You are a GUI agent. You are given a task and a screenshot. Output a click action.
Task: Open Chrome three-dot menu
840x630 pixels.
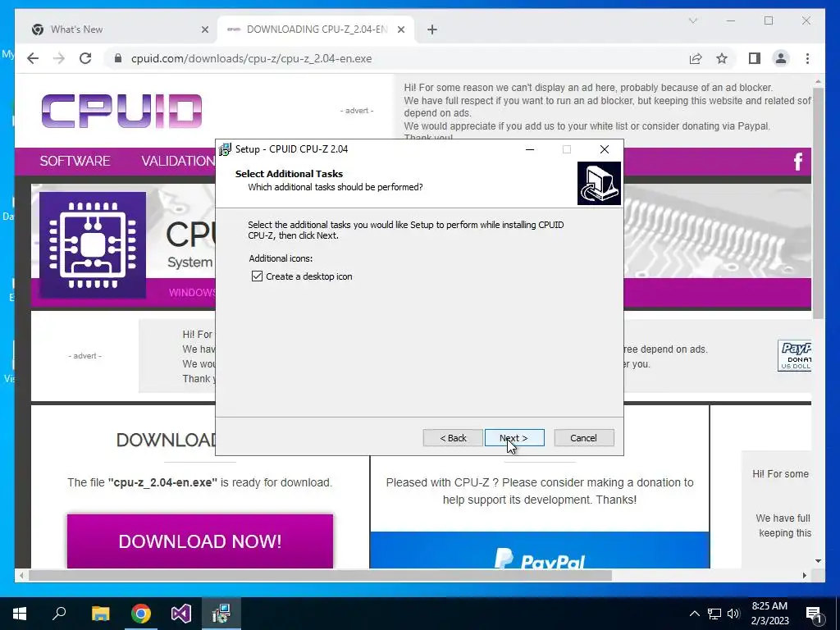click(807, 58)
